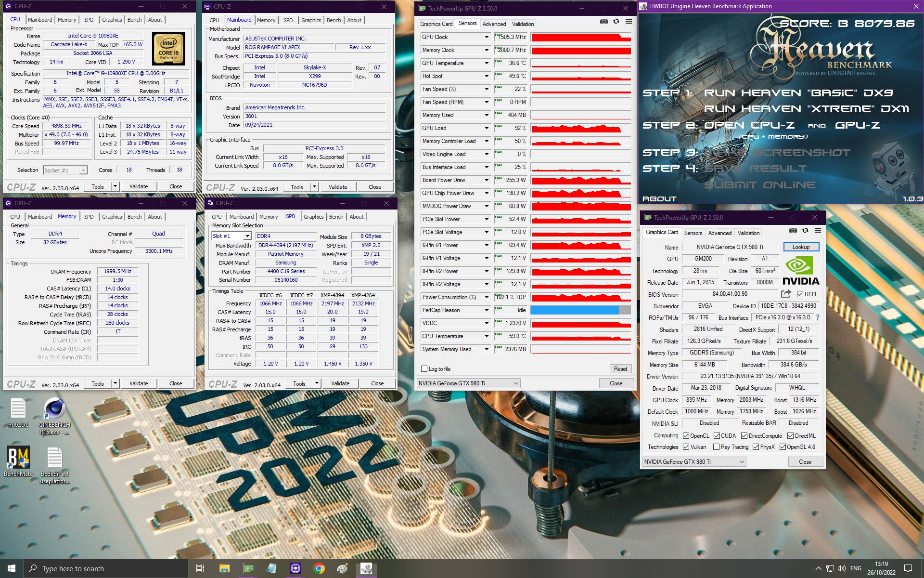Image resolution: width=924 pixels, height=578 pixels.
Task: Click the Task View taskbar icon
Action: 200,568
